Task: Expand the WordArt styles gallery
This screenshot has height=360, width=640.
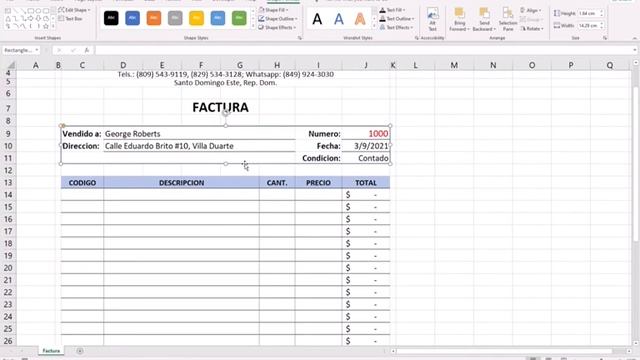Action: [374, 27]
